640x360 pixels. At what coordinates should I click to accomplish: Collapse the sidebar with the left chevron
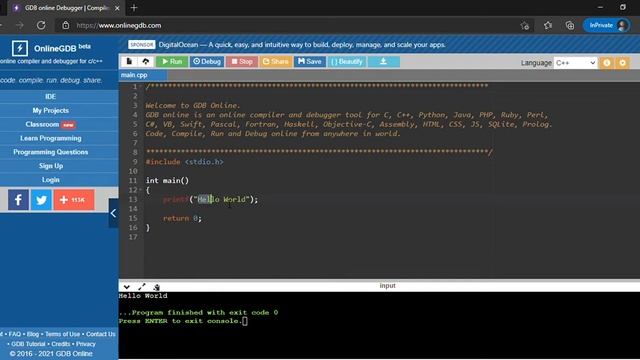click(x=113, y=213)
